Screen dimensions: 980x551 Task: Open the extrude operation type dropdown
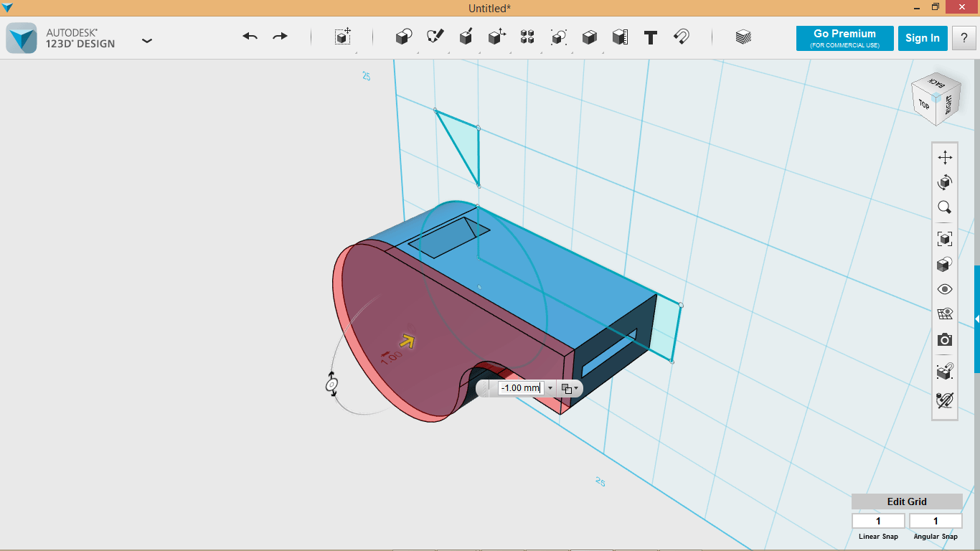click(x=570, y=388)
